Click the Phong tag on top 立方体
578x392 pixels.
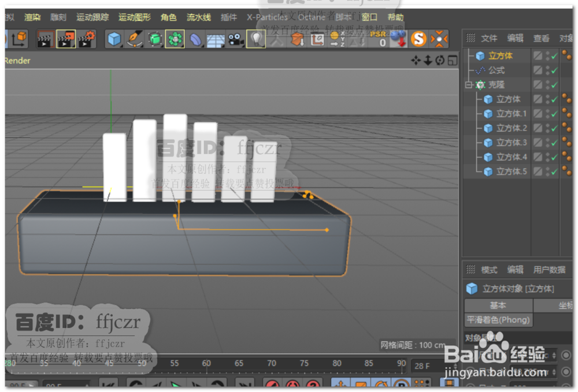coord(567,55)
